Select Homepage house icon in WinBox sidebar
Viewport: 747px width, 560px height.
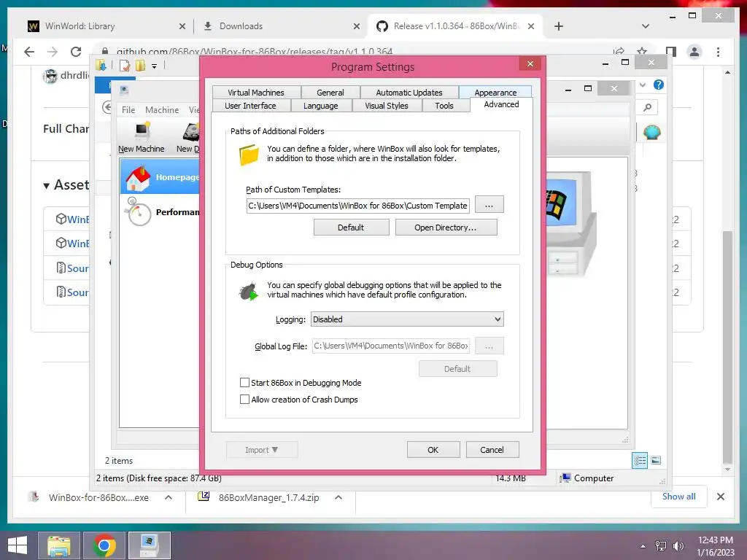(x=138, y=178)
